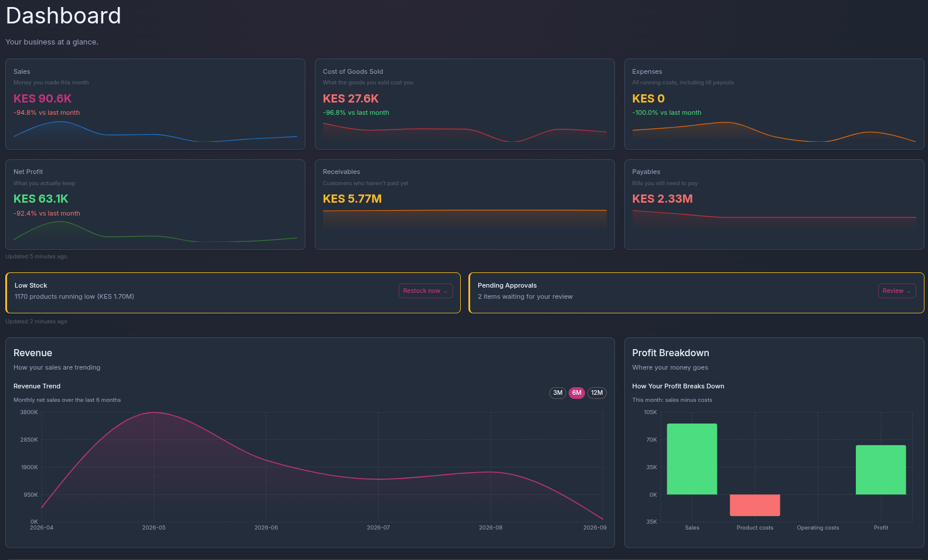The height and width of the screenshot is (560, 928).
Task: Click the green Profit bar in the chart
Action: click(881, 470)
